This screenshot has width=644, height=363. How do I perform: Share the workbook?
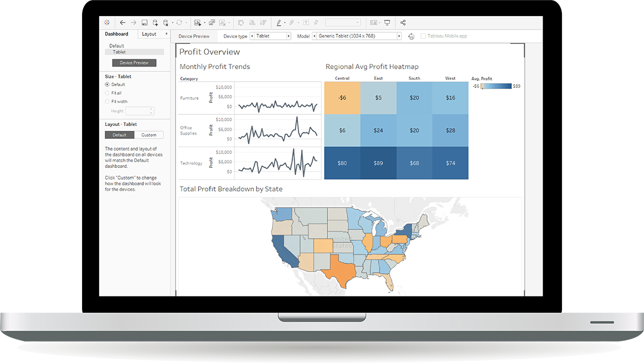coord(402,23)
